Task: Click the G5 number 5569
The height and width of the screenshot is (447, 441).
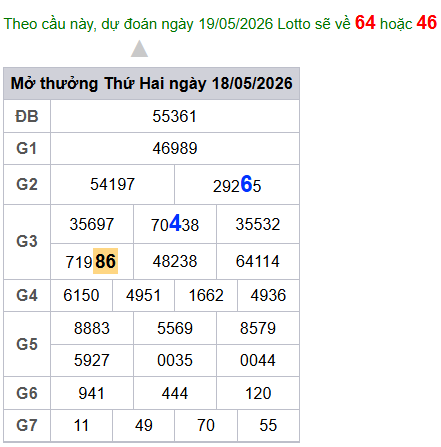Action: pyautogui.click(x=175, y=328)
